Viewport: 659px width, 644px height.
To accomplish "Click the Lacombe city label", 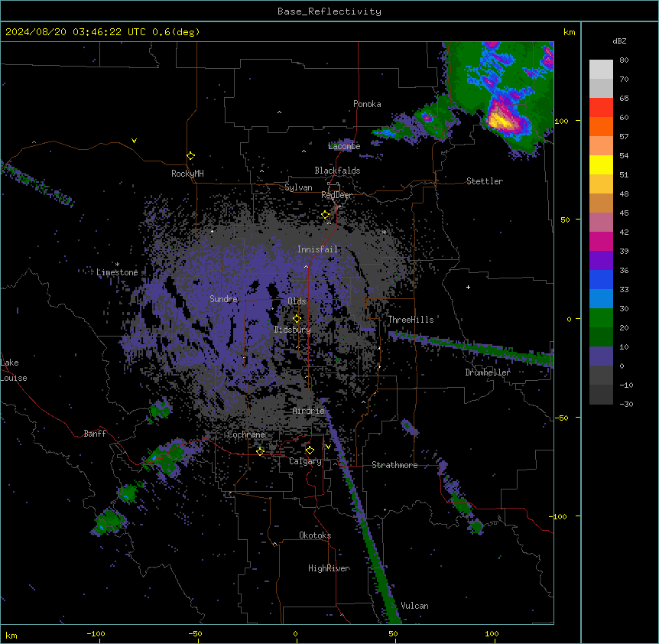I will [x=344, y=146].
